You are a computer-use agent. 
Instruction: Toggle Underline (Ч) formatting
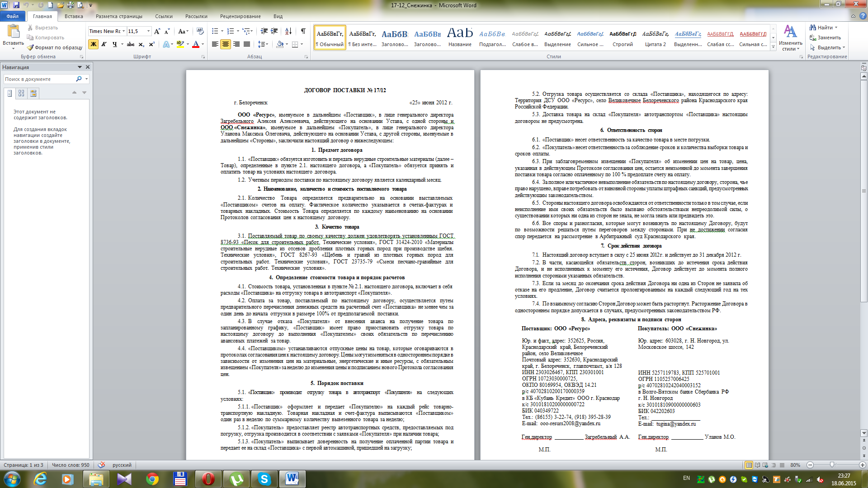tap(114, 44)
